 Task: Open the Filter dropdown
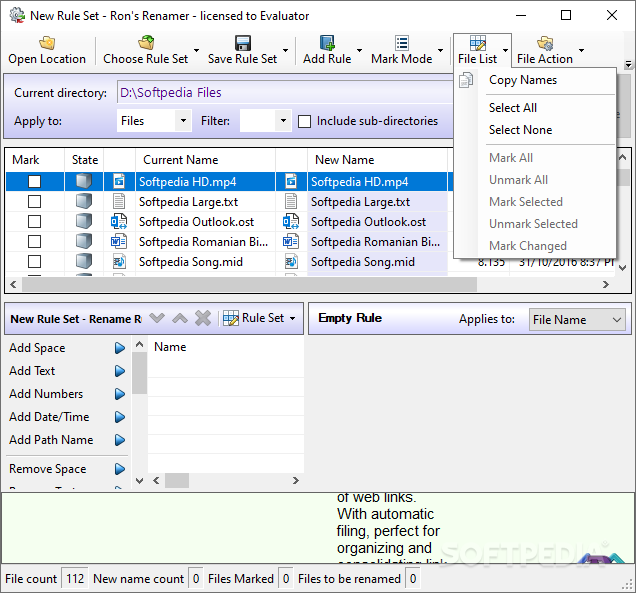(283, 120)
